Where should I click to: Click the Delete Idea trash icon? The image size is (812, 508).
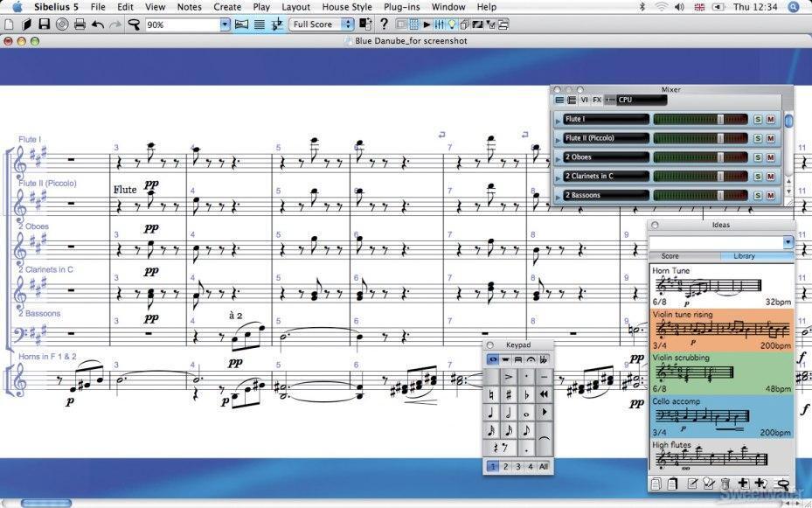(725, 483)
